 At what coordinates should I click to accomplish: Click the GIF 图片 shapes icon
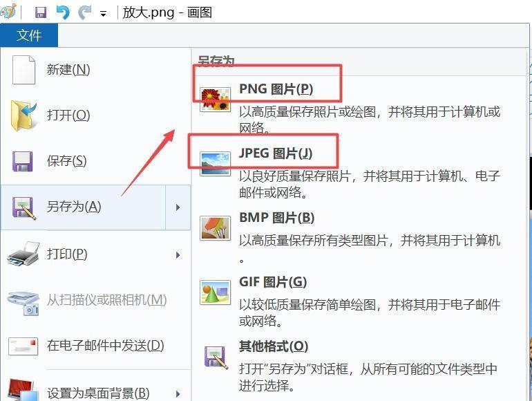[215, 292]
